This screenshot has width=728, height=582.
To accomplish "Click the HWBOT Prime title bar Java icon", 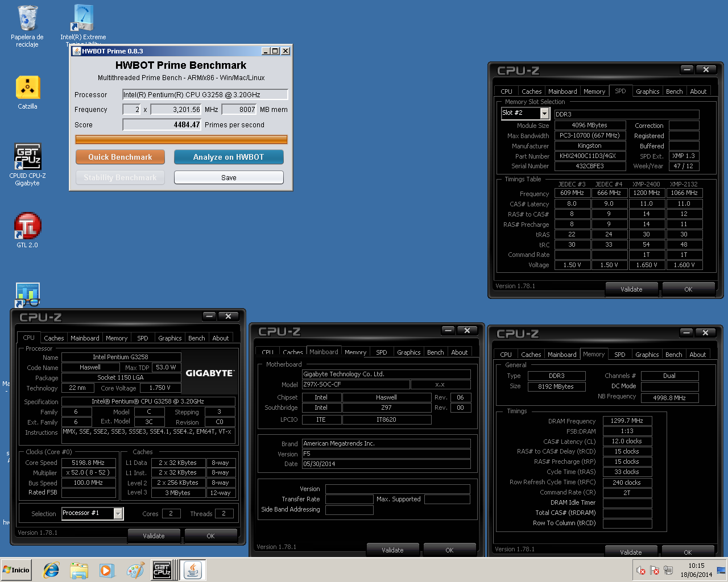I will (76, 51).
